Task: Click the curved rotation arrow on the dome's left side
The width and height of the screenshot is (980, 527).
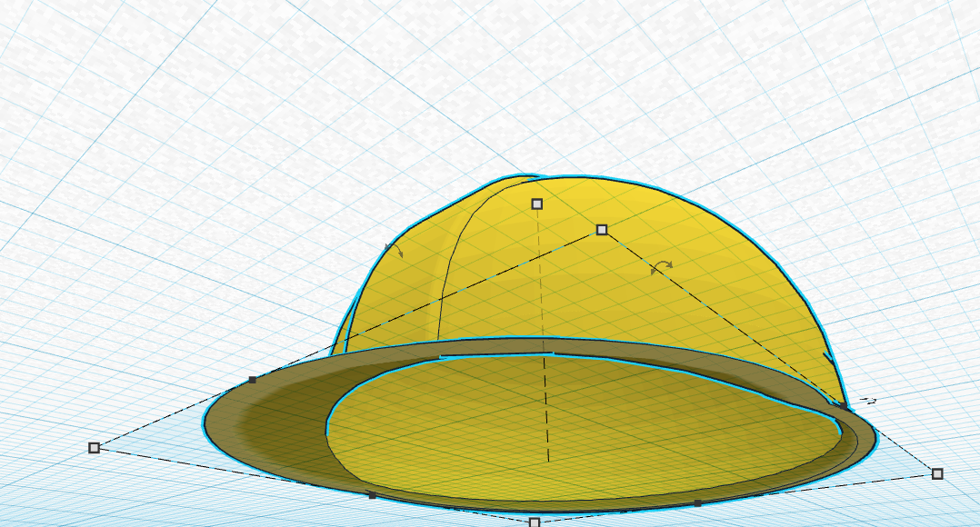Action: pos(395,251)
